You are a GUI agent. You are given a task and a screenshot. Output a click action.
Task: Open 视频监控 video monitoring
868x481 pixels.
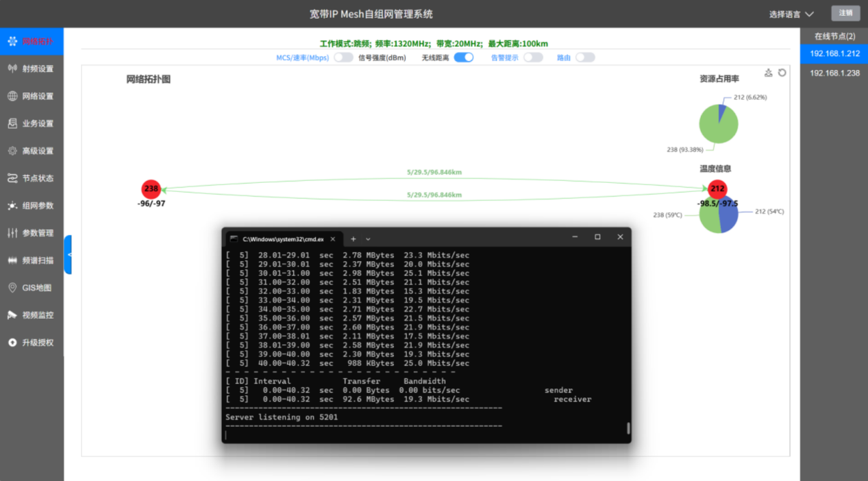coord(32,315)
